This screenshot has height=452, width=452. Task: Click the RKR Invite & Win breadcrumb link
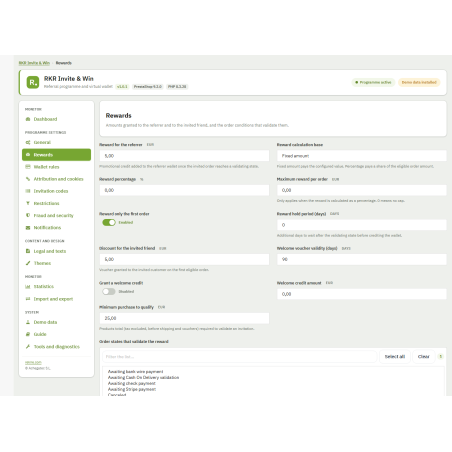click(34, 63)
